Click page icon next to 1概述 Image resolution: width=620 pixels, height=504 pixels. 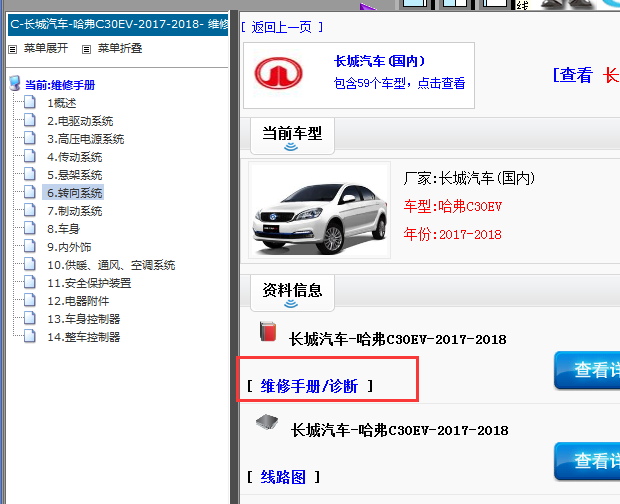point(30,102)
